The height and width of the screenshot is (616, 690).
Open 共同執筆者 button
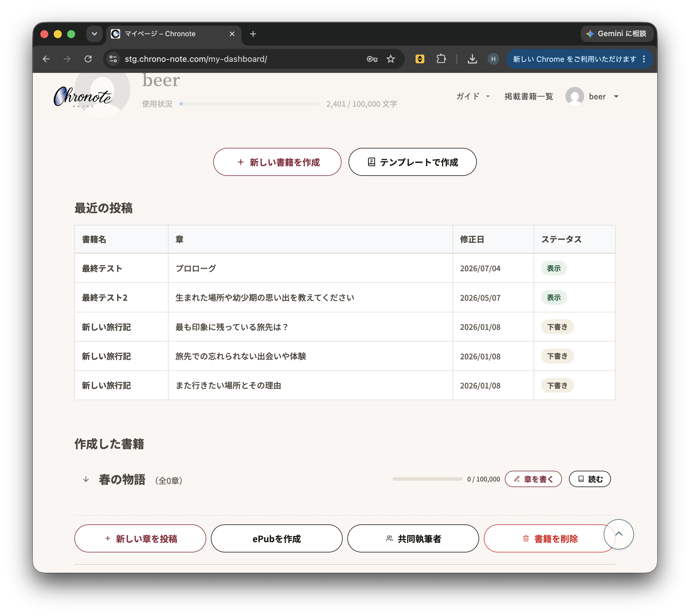click(413, 538)
